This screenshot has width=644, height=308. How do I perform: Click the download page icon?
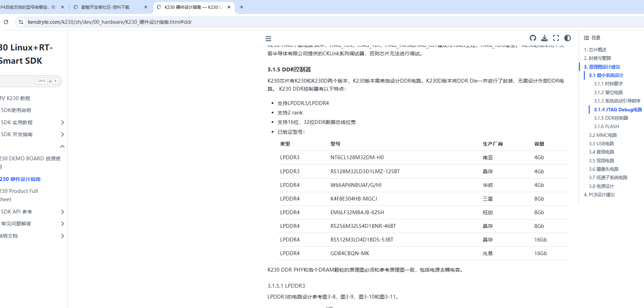544,38
